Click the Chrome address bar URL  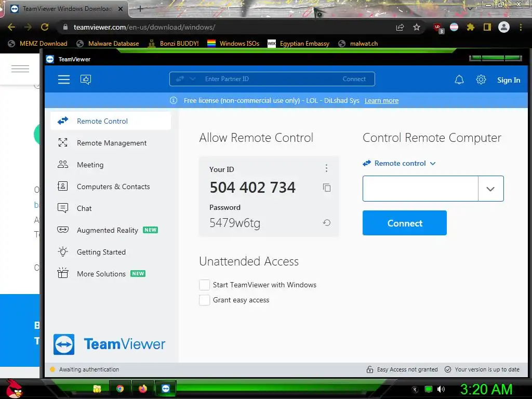click(144, 27)
